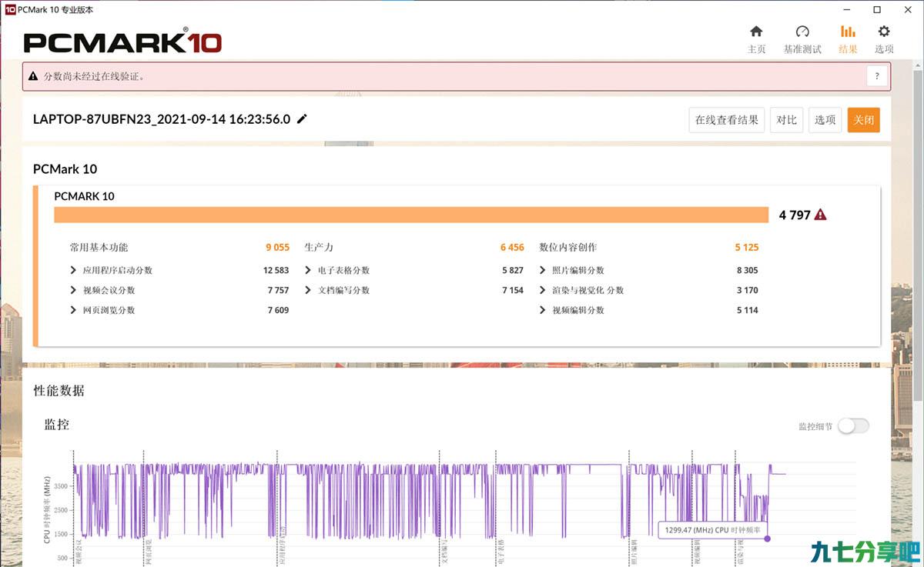The height and width of the screenshot is (567, 924).
Task: Open the 选项 gear icon
Action: (x=884, y=32)
